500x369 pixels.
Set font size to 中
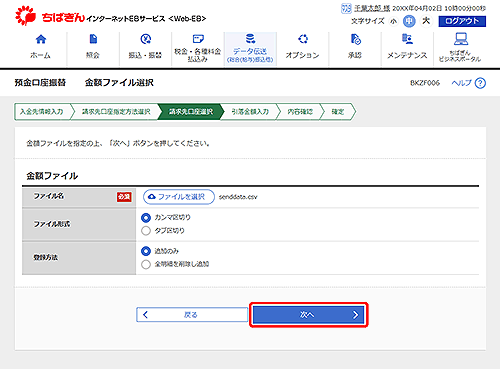pyautogui.click(x=409, y=21)
